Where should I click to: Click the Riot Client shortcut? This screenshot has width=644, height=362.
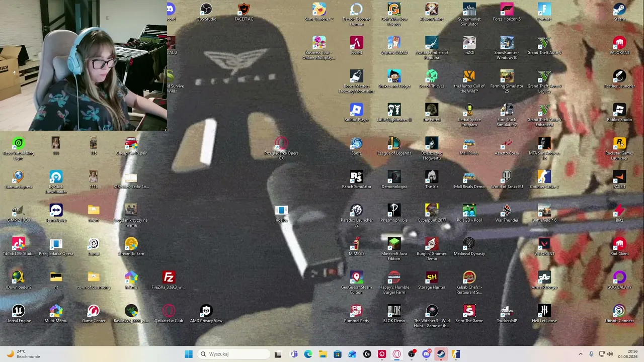pos(619,246)
